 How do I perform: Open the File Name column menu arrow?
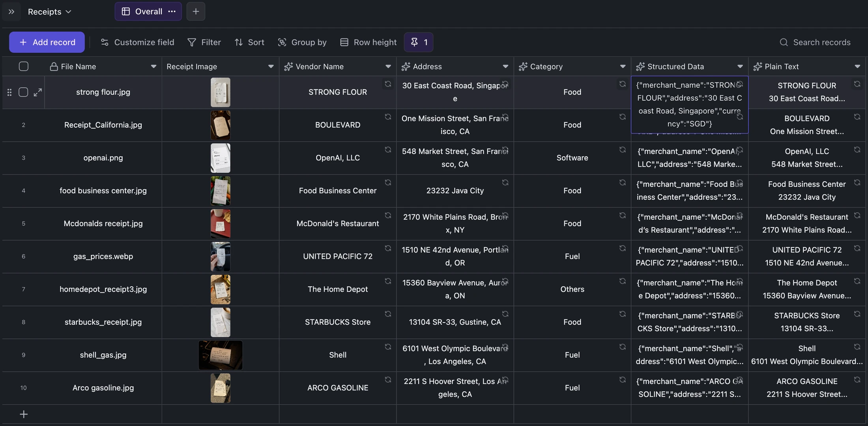coord(153,66)
